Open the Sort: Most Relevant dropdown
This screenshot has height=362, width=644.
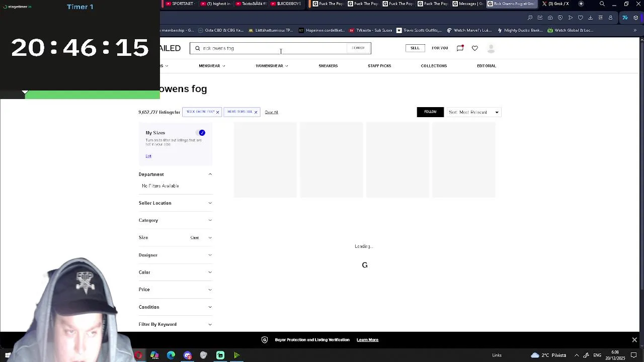pos(473,112)
